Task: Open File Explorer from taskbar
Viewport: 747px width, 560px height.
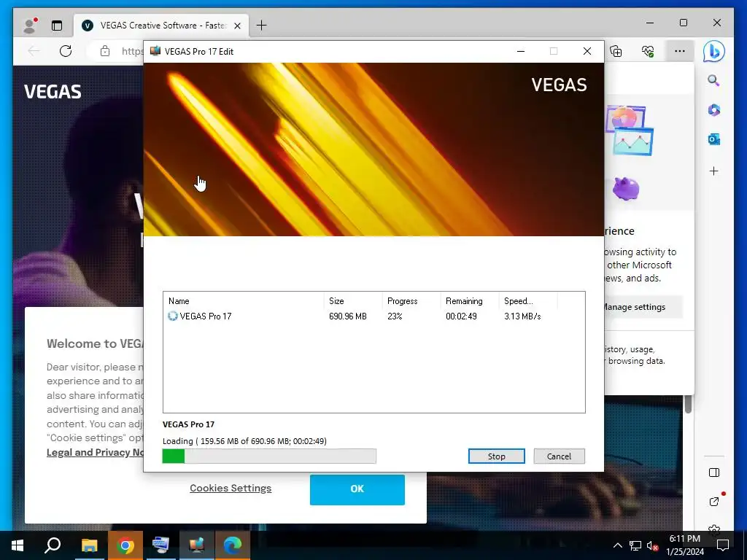Action: click(x=89, y=545)
